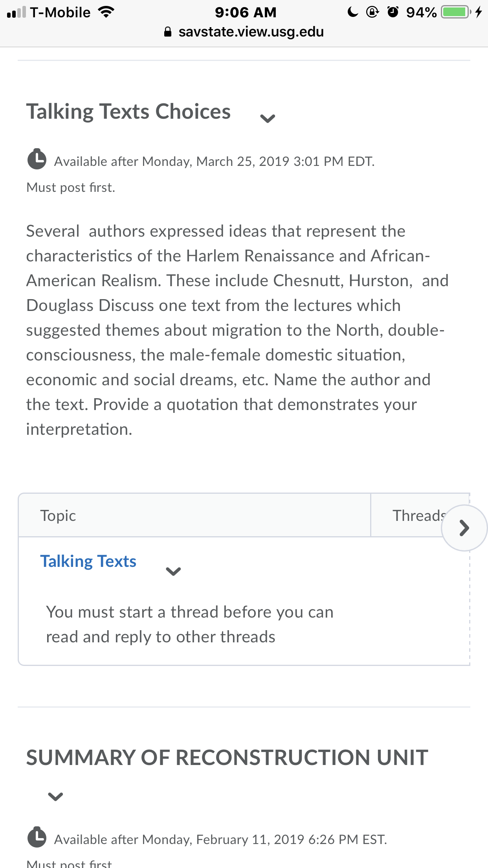The height and width of the screenshot is (868, 488).
Task: Expand the Talking Texts Choices chevron
Action: coord(268,118)
